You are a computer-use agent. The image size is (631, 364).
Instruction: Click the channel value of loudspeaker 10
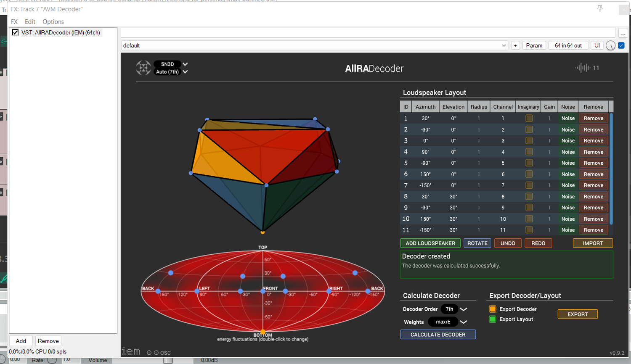[503, 219]
